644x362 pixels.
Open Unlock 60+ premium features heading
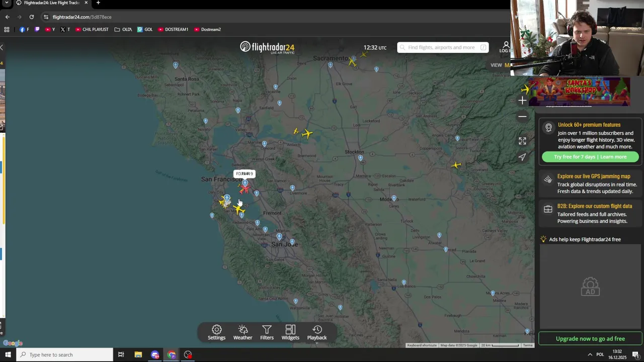pos(589,125)
